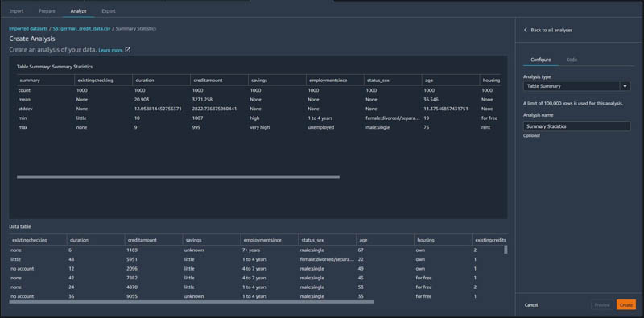Click the max savings cell very high
The image size is (644, 318).
(x=259, y=127)
